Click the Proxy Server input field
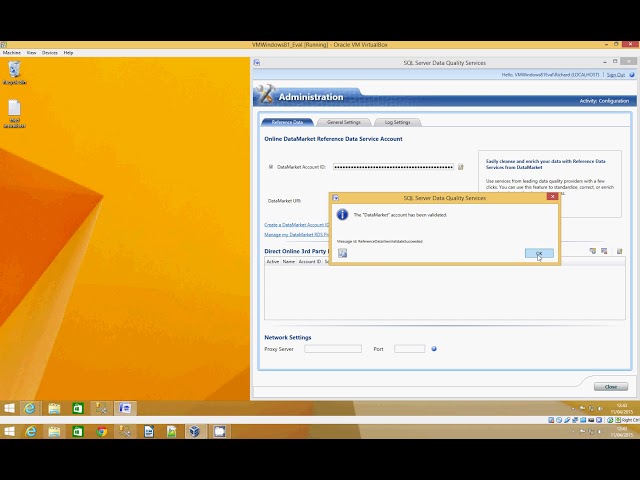640x480 pixels. pyautogui.click(x=333, y=349)
